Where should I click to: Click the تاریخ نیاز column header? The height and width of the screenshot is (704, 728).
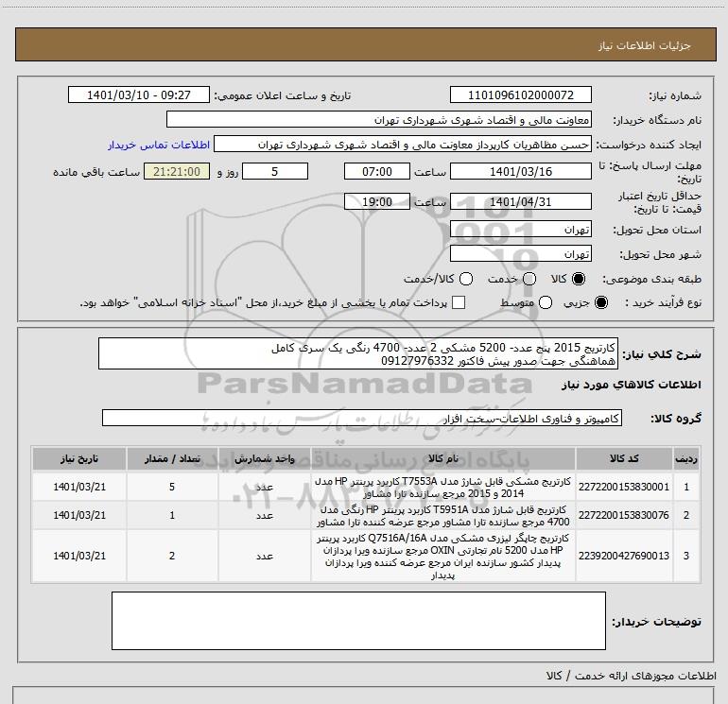79,459
